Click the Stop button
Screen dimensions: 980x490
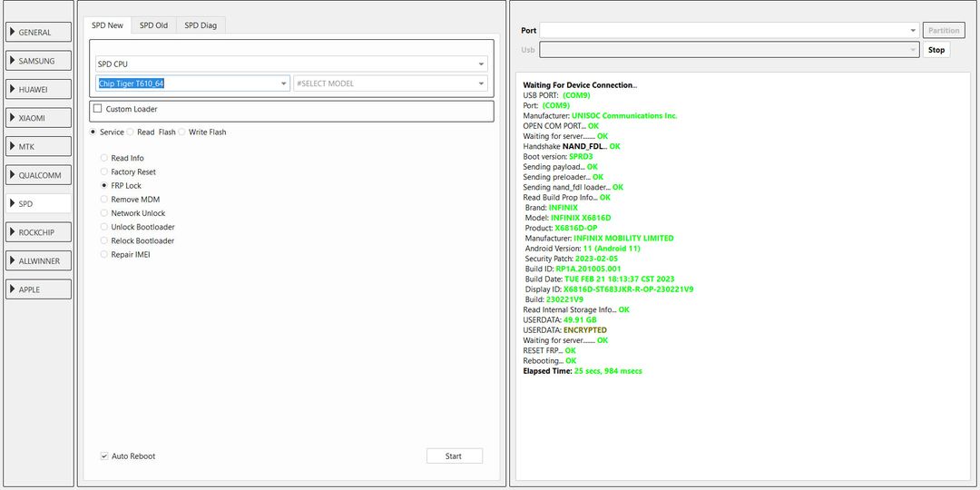[936, 50]
